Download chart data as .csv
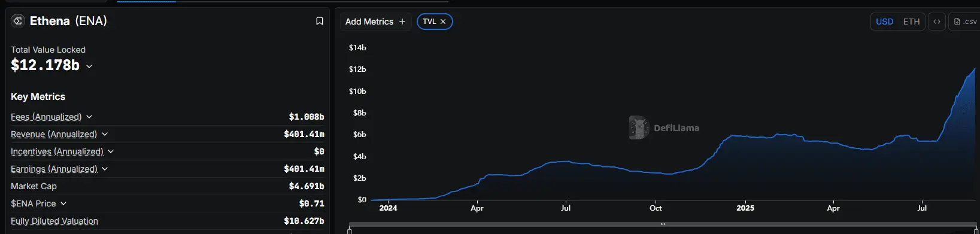This screenshot has height=234, width=980. pyautogui.click(x=965, y=22)
